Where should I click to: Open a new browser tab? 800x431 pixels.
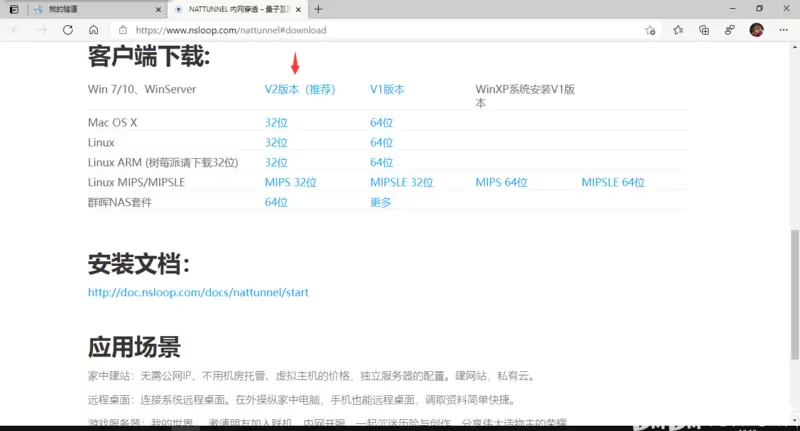(318, 9)
